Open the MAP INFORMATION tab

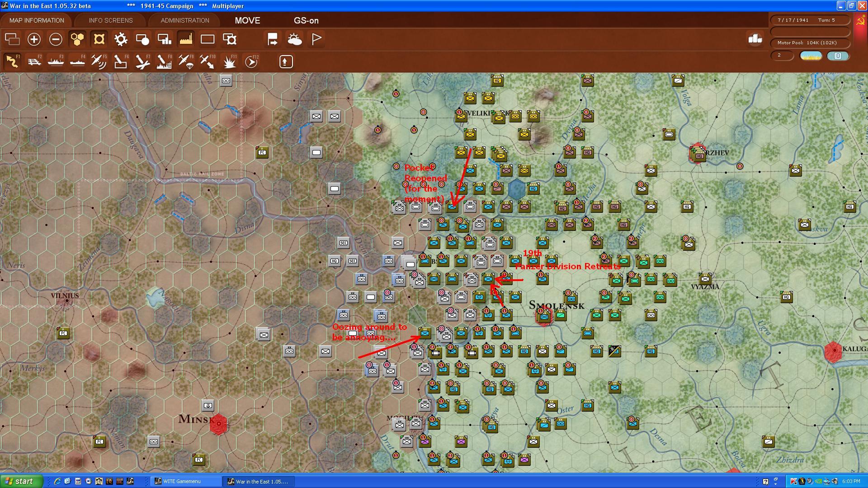click(37, 20)
